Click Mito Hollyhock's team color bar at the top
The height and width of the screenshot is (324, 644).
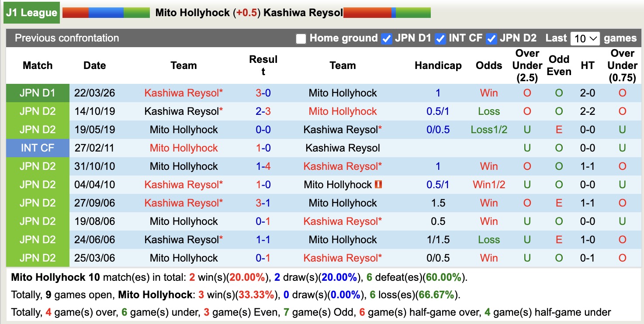click(x=106, y=12)
